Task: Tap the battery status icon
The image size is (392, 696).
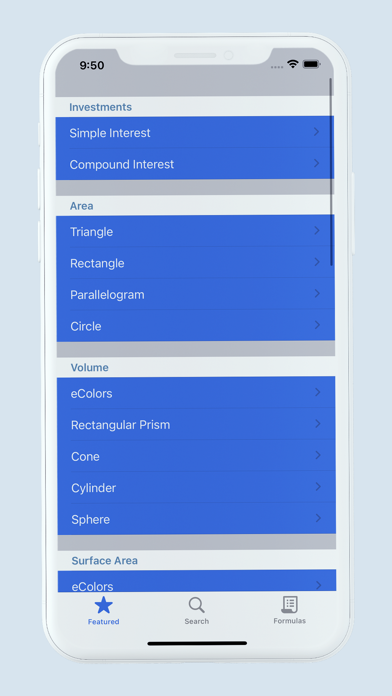Action: point(312,64)
